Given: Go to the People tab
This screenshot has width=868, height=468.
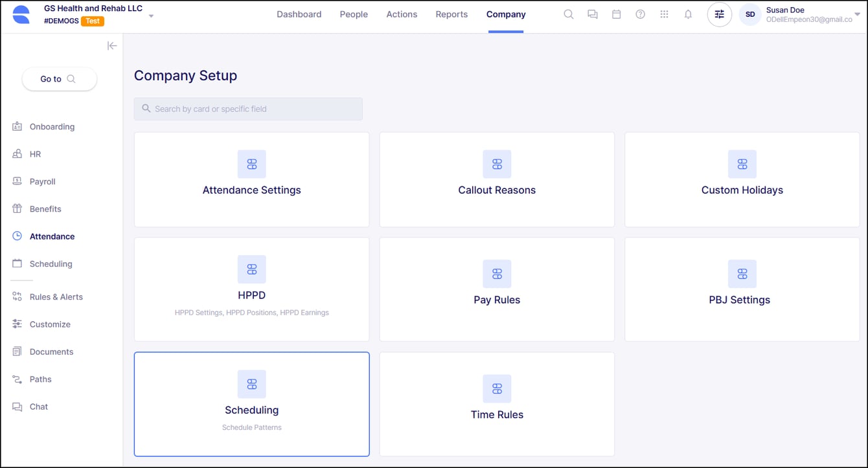Looking at the screenshot, I should tap(354, 14).
